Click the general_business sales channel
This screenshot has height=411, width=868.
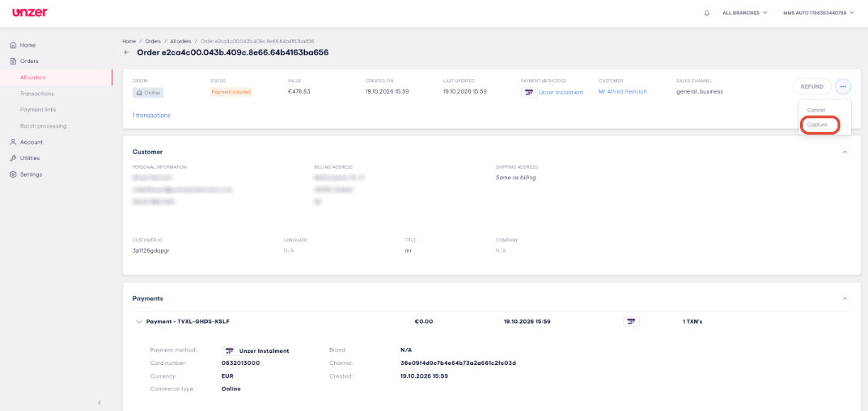[700, 91]
